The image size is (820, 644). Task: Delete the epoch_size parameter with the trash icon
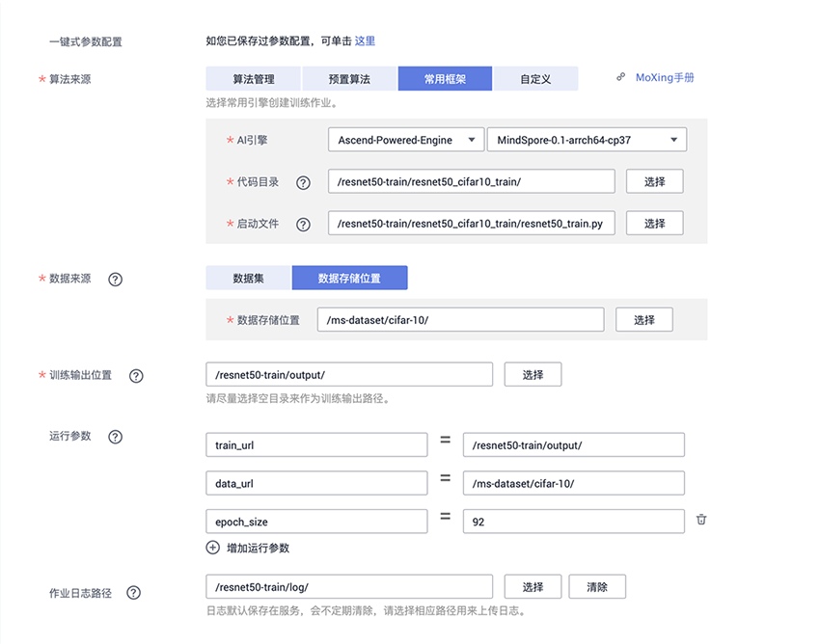[x=701, y=521]
